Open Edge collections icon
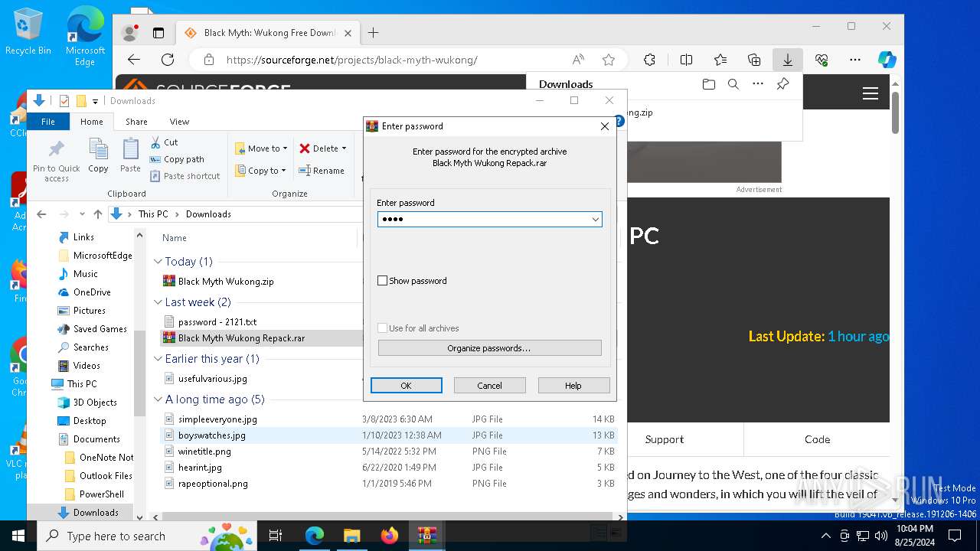This screenshot has width=980, height=551. pos(754,60)
